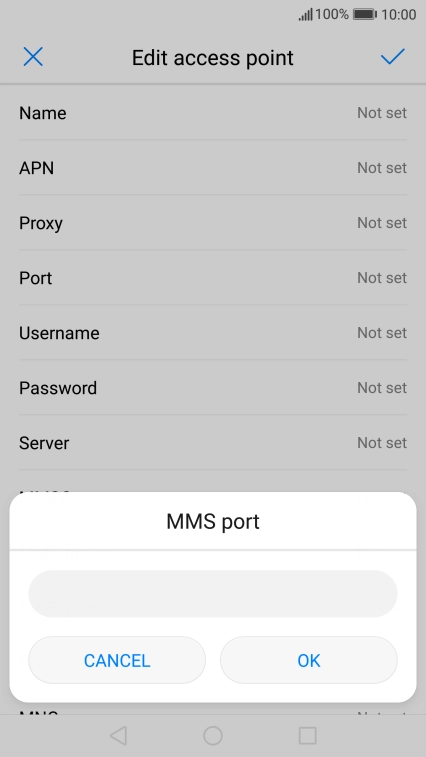
Task: Open the APN setting
Action: (x=213, y=168)
